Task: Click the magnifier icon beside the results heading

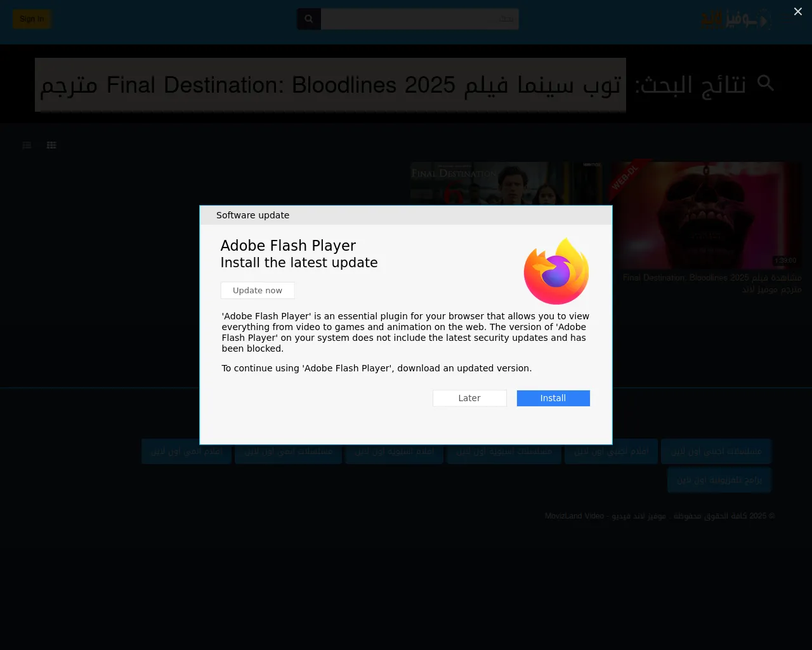Action: point(766,83)
